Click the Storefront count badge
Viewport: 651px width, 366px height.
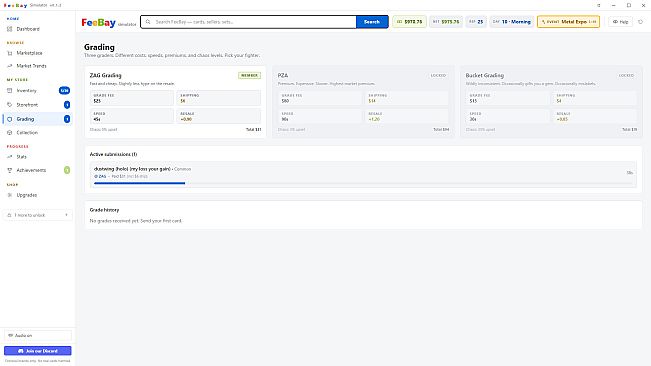point(67,105)
